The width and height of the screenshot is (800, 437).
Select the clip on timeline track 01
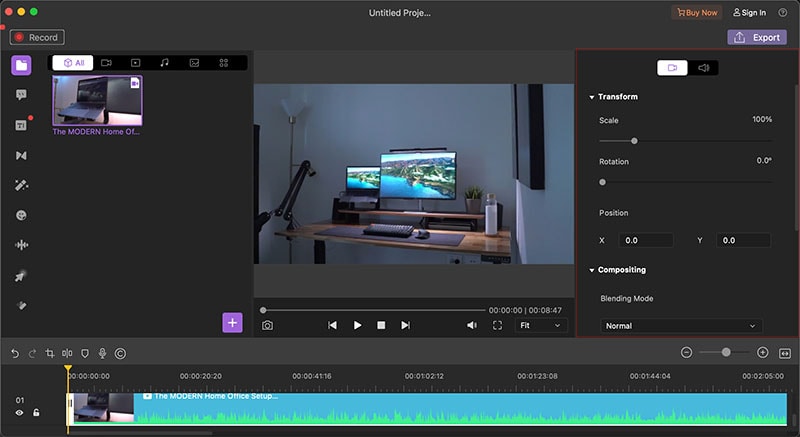pos(427,408)
